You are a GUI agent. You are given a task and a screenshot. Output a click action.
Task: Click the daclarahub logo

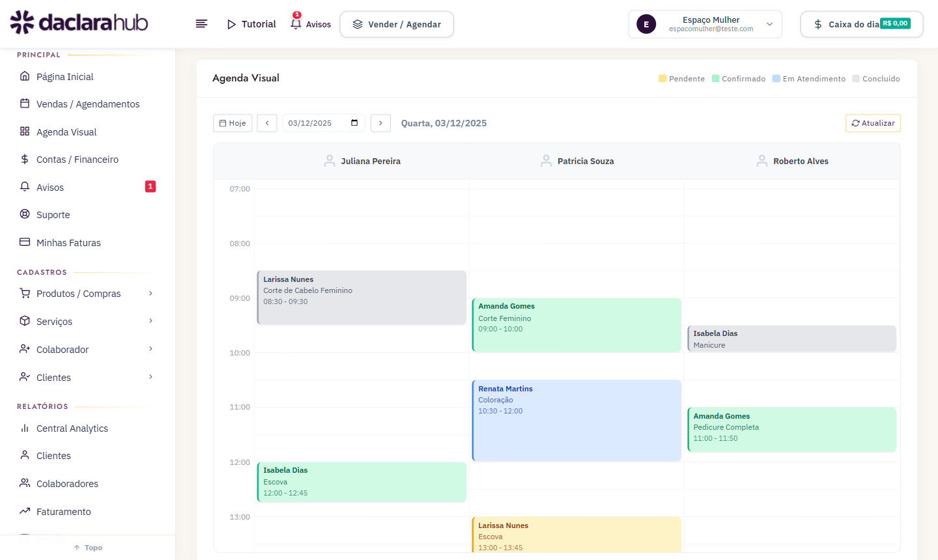(x=79, y=23)
